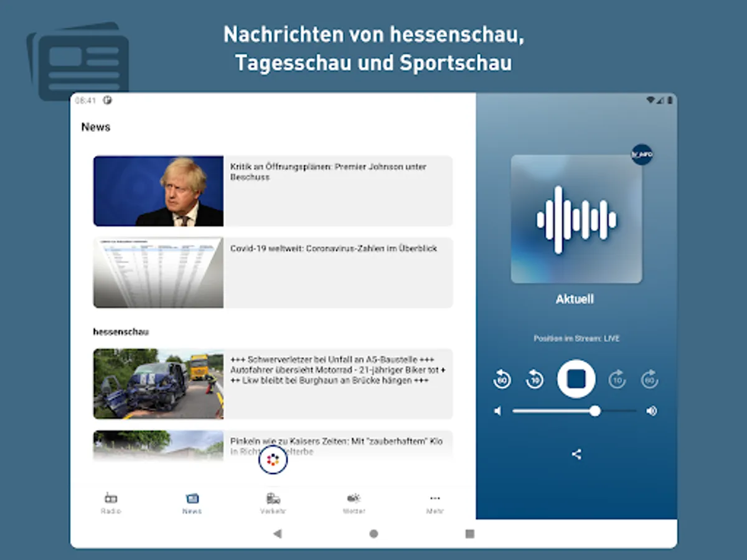The width and height of the screenshot is (747, 560).
Task: Share the current stream
Action: [x=576, y=454]
